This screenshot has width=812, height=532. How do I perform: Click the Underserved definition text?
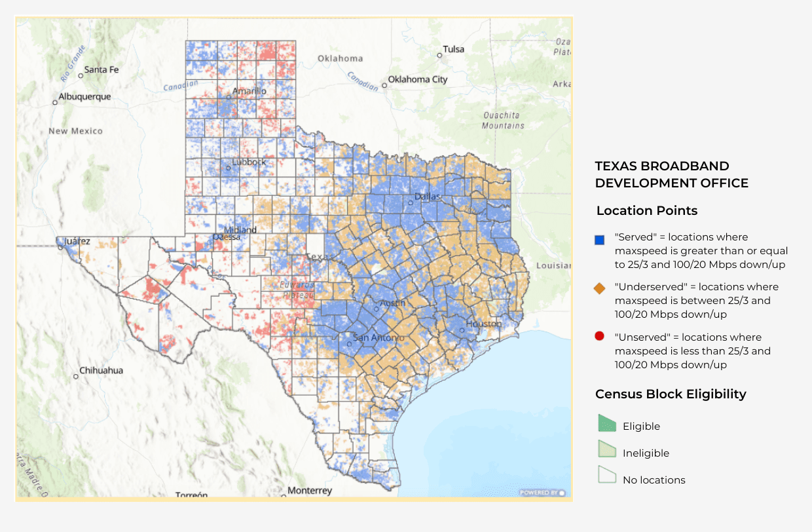point(697,301)
